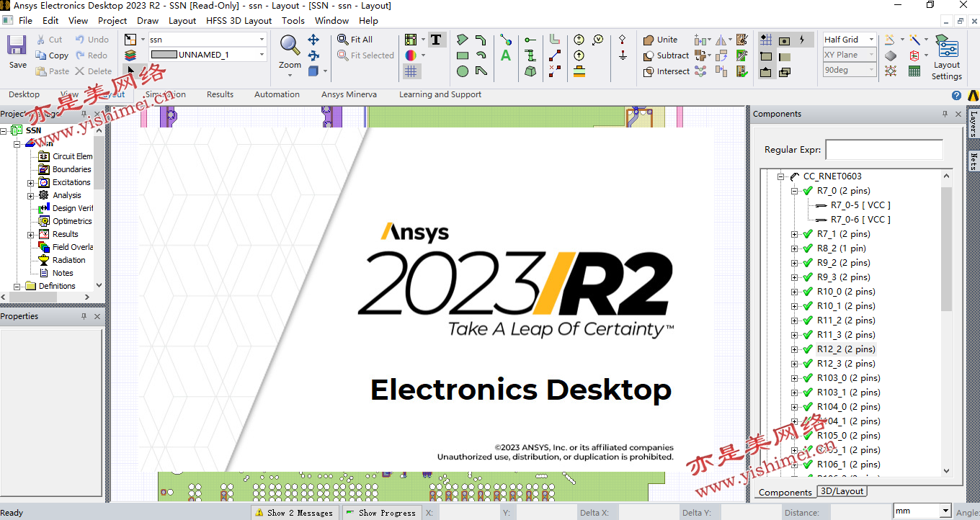Viewport: 980px width, 520px height.
Task: Toggle the snap to center button
Action: coord(785,40)
